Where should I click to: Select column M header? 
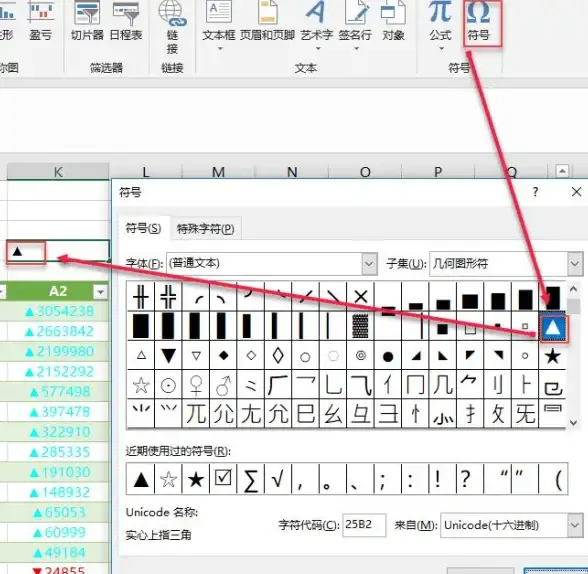(218, 172)
